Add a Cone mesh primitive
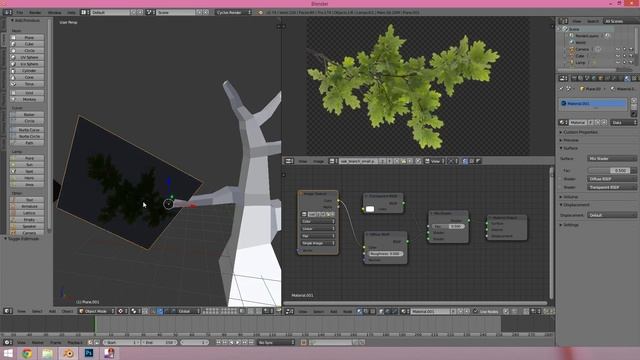The width and height of the screenshot is (640, 360). click(27, 77)
